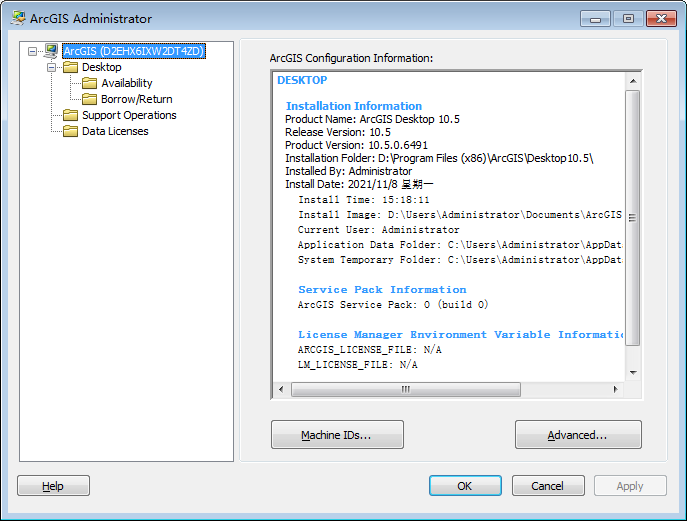Click the Borrow/Return folder icon
The height and width of the screenshot is (521, 687).
point(89,99)
